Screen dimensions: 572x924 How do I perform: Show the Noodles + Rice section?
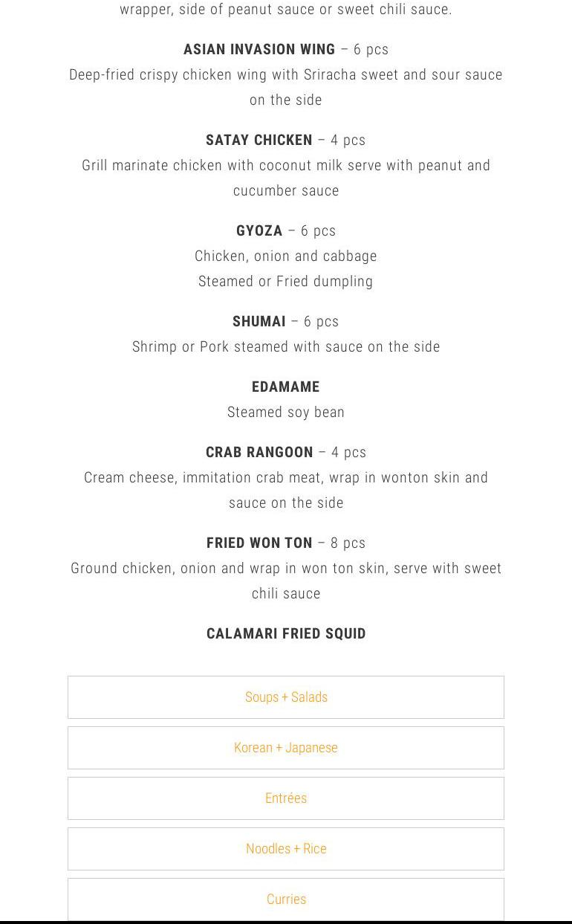point(286,849)
